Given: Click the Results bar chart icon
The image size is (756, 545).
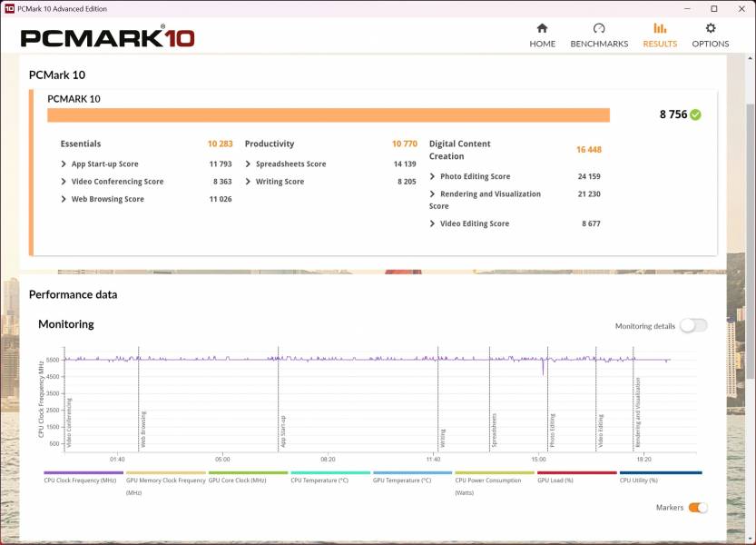Looking at the screenshot, I should [x=660, y=28].
